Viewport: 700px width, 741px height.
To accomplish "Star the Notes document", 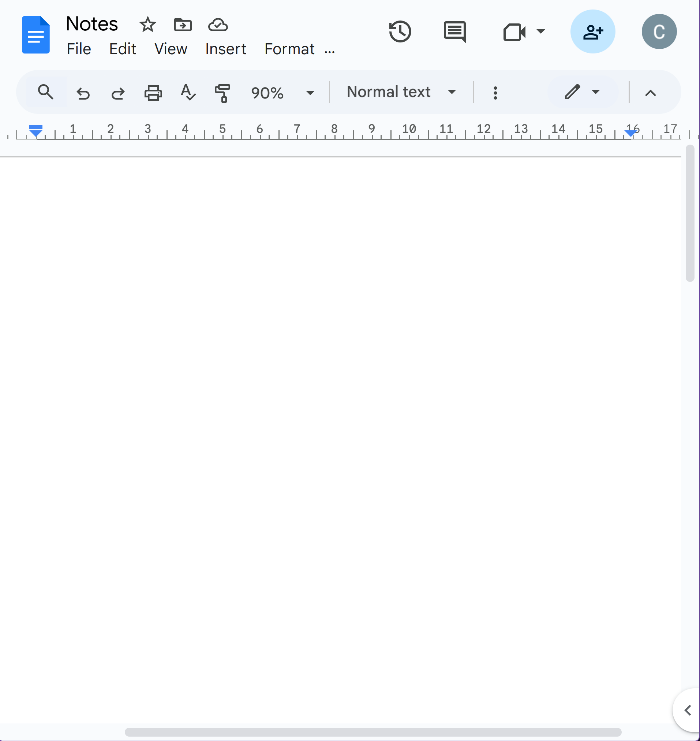I will click(147, 25).
